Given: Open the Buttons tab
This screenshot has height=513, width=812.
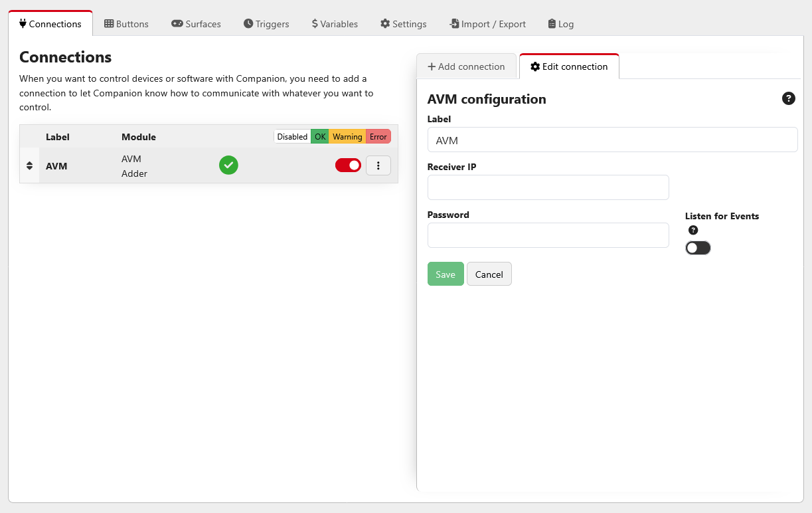Looking at the screenshot, I should pos(126,24).
